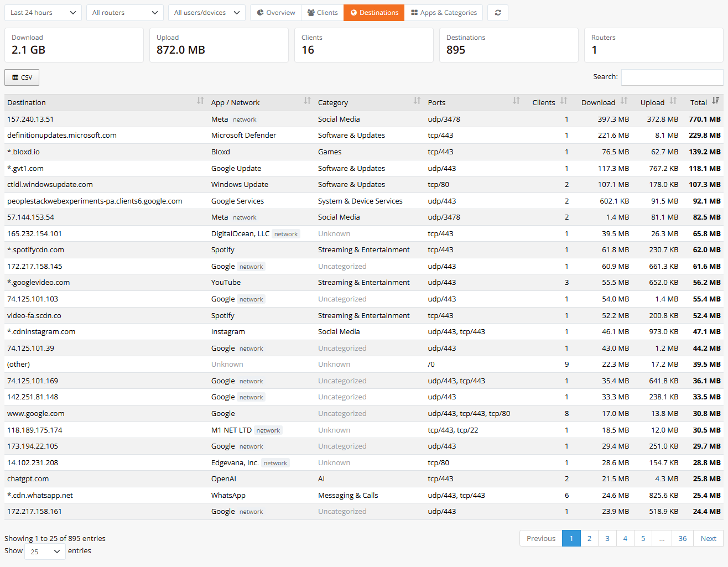Sort by Destination column arrows
The height and width of the screenshot is (567, 728).
point(200,101)
